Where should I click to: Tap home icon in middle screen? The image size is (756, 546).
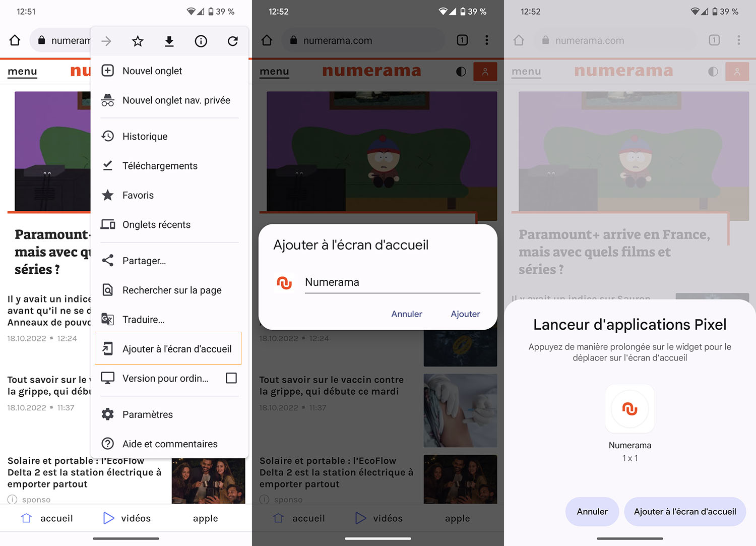click(267, 40)
